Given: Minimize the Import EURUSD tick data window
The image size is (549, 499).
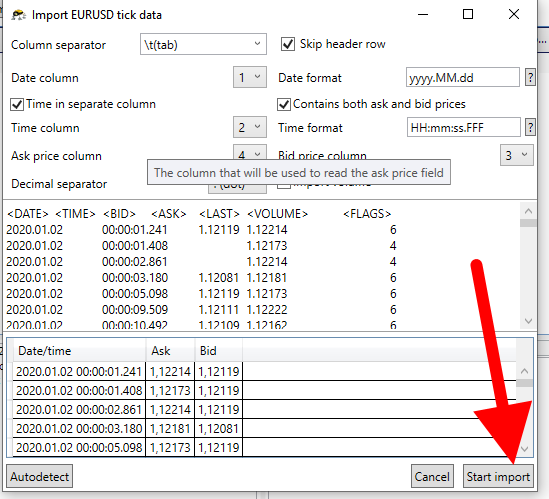Looking at the screenshot, I should (x=423, y=14).
